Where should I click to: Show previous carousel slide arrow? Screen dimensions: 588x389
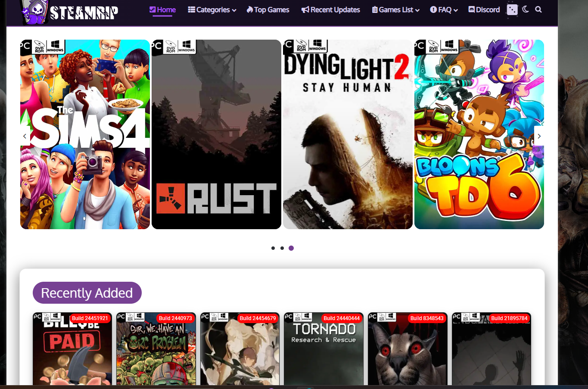tap(25, 136)
